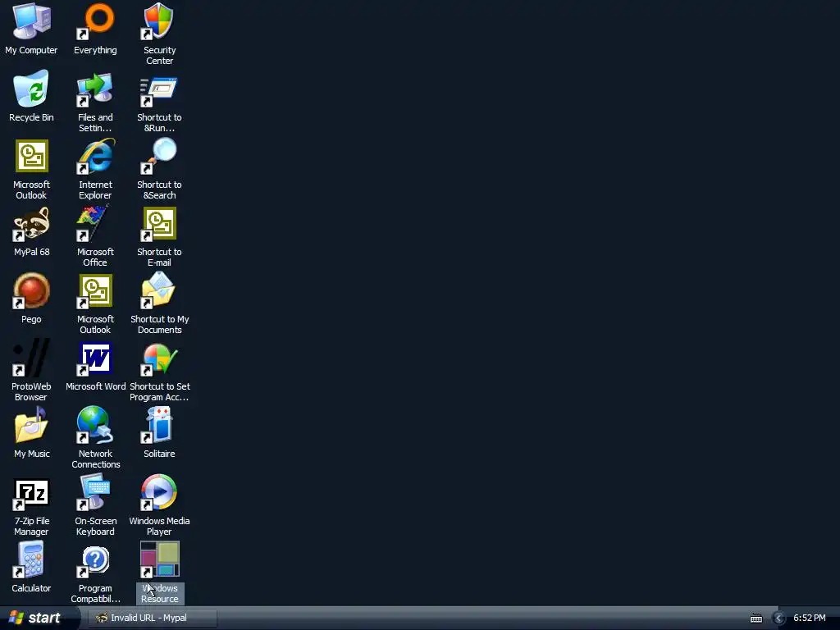Click the 6:52 PM taskbar clock

[x=810, y=618]
